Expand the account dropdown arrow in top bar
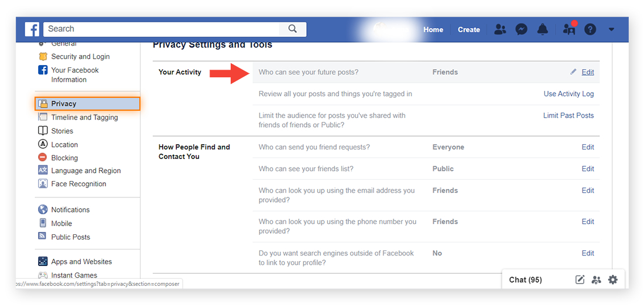644x307 pixels. point(611,30)
